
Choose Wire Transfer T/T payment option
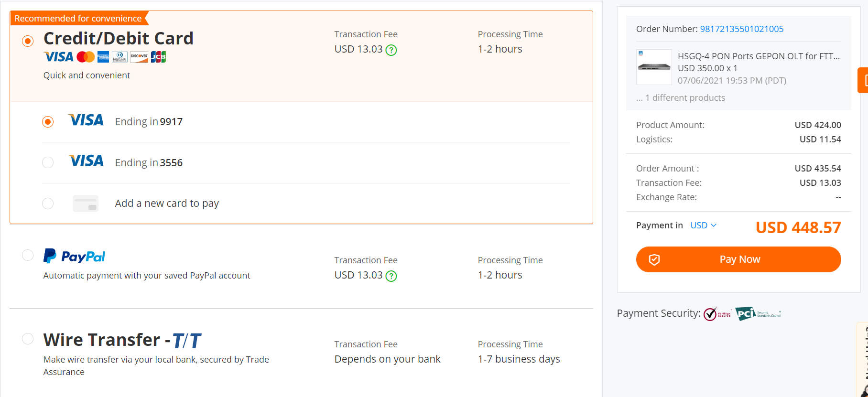[x=28, y=339]
